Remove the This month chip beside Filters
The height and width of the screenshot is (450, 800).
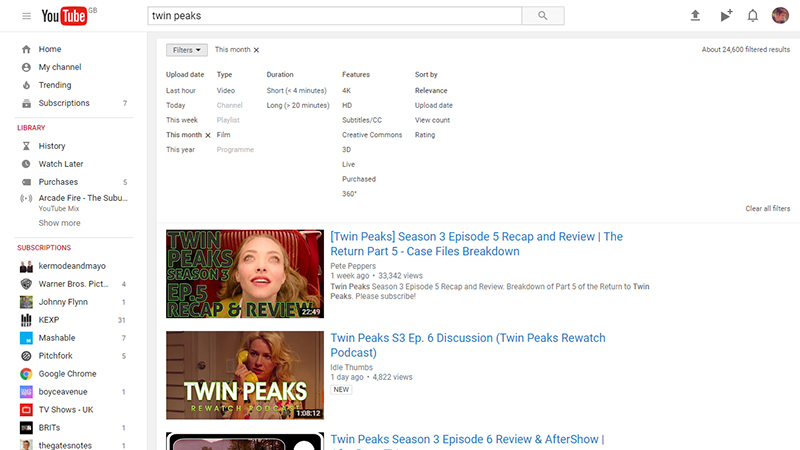(x=257, y=50)
